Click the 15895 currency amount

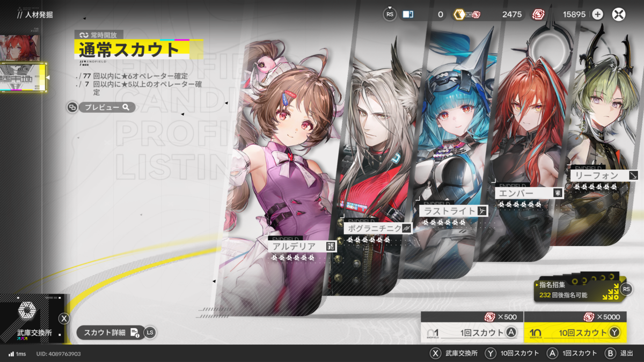574,14
